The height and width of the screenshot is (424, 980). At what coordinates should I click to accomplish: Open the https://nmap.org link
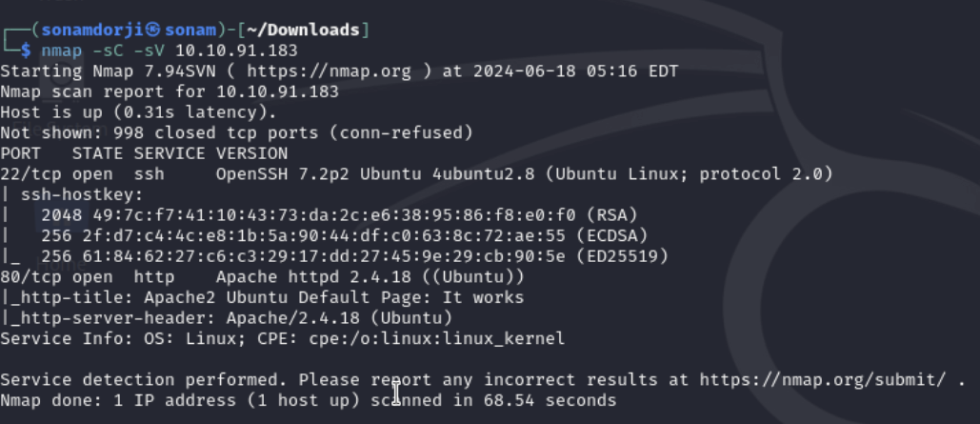pyautogui.click(x=329, y=71)
